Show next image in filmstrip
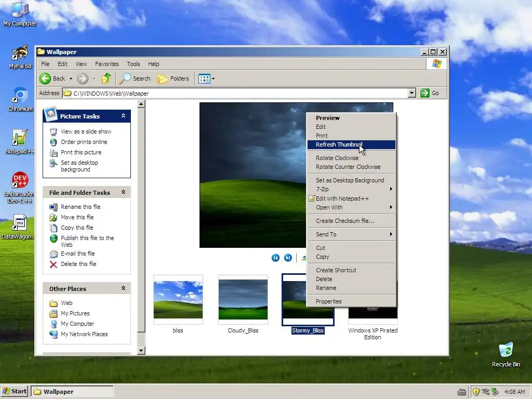The image size is (532, 399). [x=288, y=258]
